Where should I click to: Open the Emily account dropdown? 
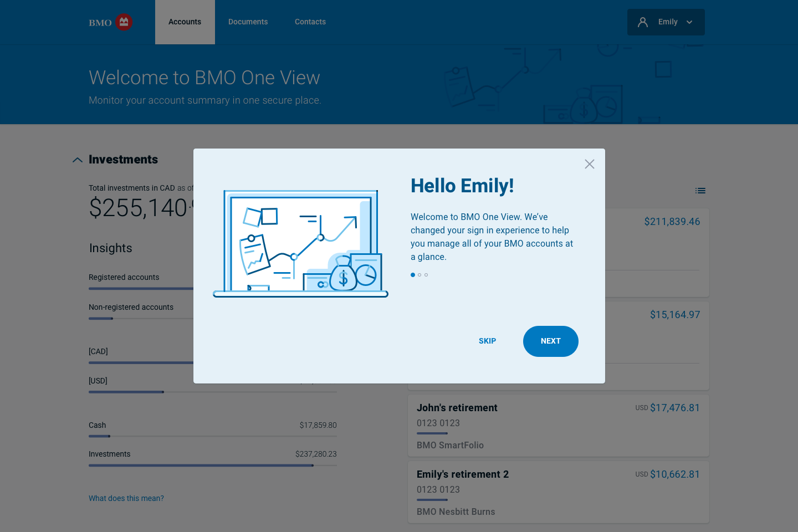coord(666,22)
